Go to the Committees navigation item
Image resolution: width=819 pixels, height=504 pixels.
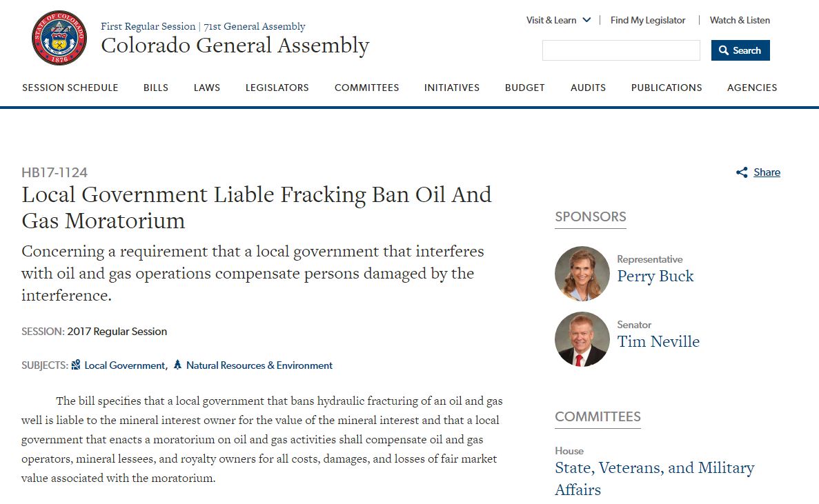coord(367,88)
